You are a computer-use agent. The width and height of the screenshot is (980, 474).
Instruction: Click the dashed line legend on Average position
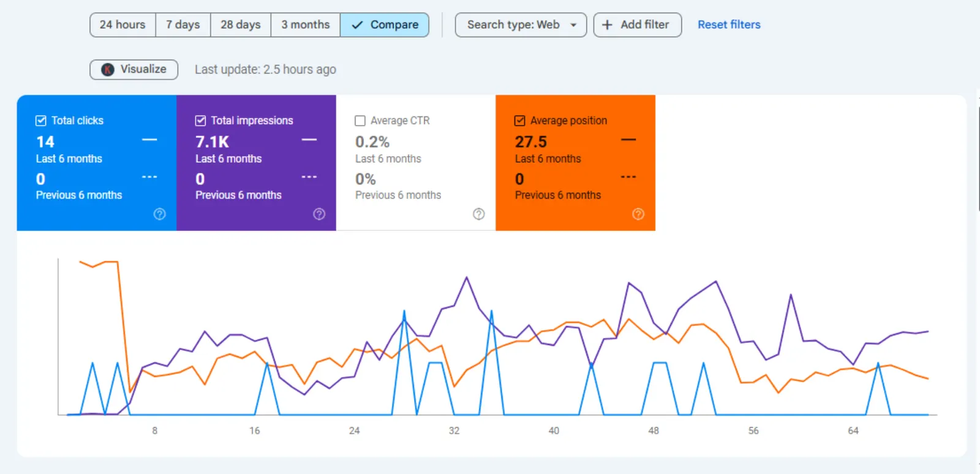628,177
